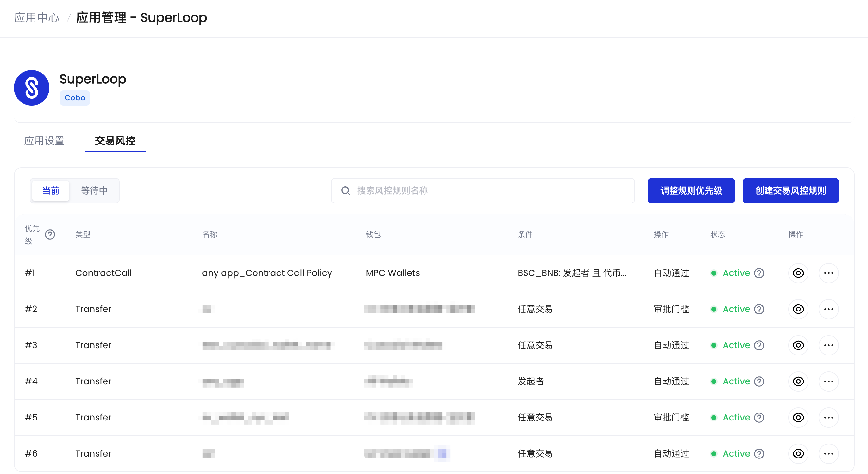Click the 条件 column header
Viewport: 868px width, 474px height.
click(x=525, y=234)
